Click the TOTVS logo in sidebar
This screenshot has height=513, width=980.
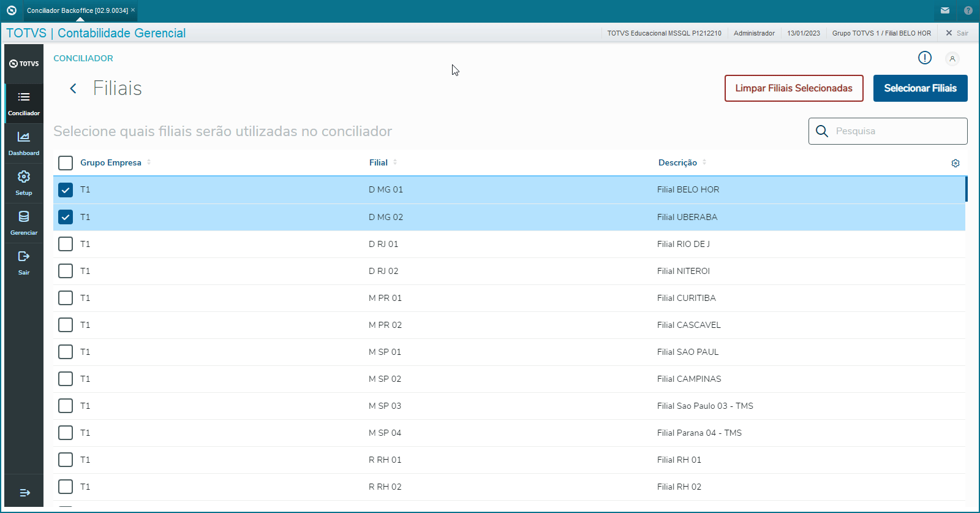tap(24, 64)
